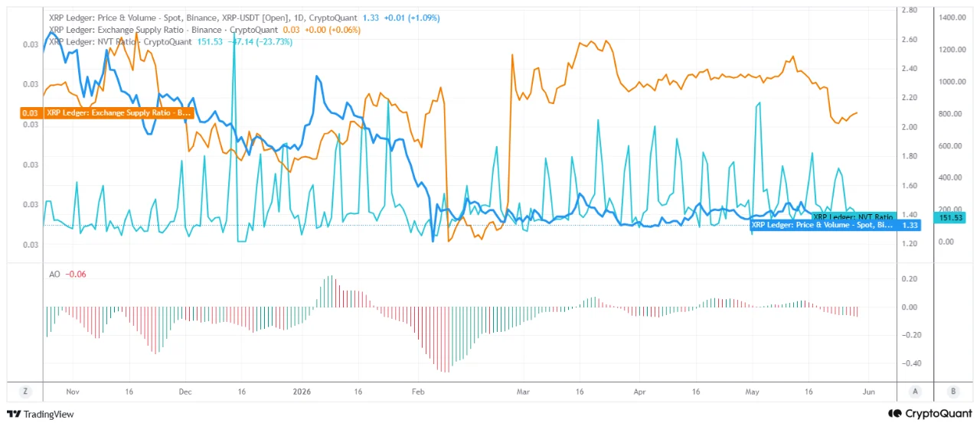This screenshot has width=980, height=426.
Task: Click the AO value -0.06
Action: click(75, 274)
